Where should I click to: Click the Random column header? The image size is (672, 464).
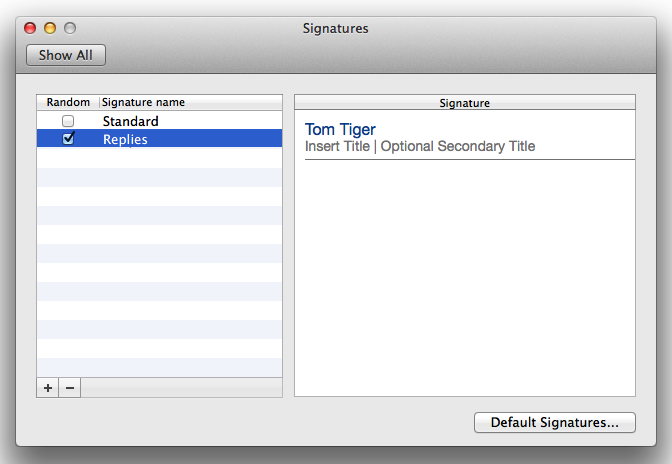pos(68,102)
